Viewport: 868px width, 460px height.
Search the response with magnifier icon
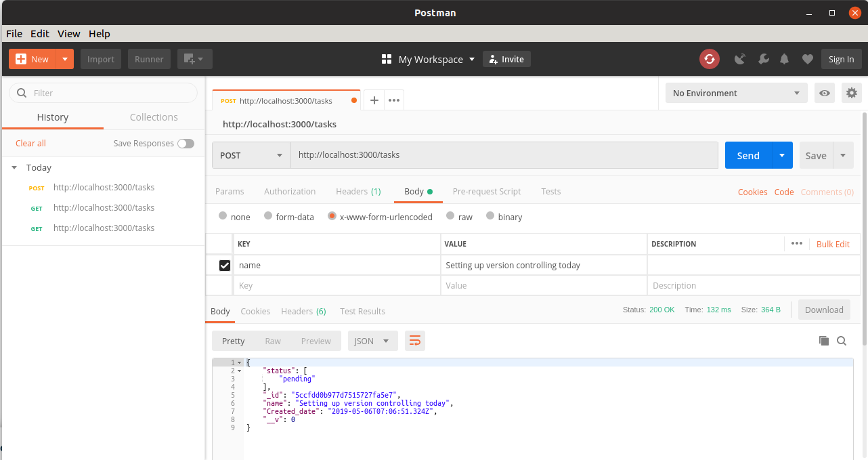pyautogui.click(x=842, y=341)
